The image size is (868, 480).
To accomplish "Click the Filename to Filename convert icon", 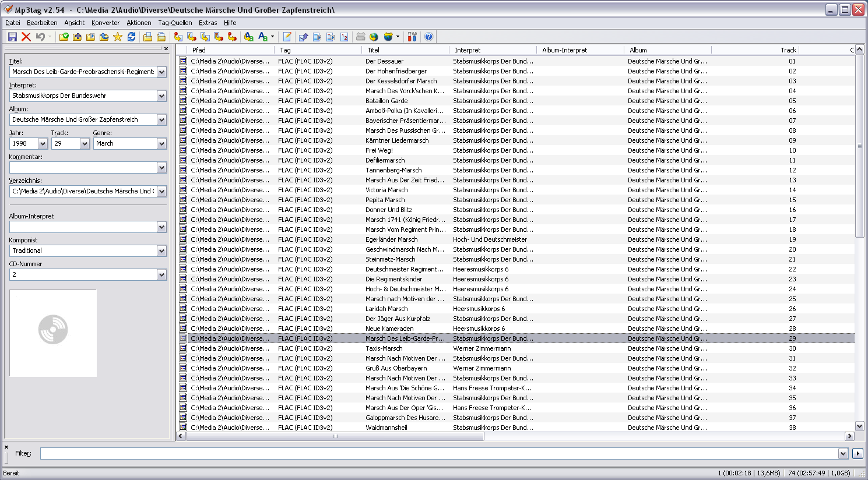I will click(205, 37).
